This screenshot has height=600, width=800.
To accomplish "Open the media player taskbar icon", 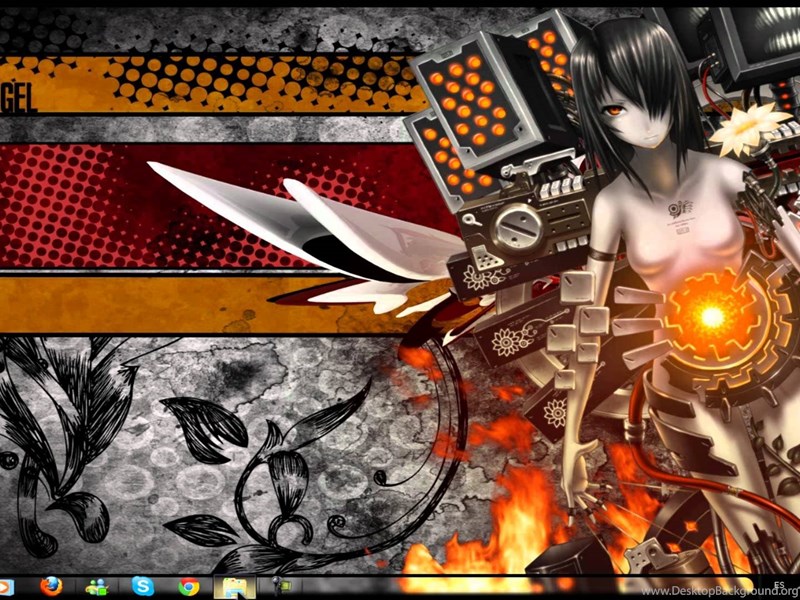I will click(x=4, y=587).
